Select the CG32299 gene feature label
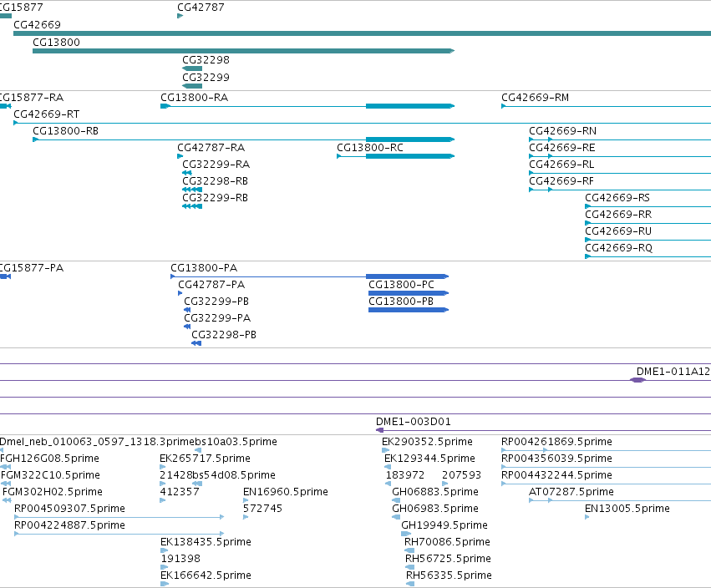 [x=206, y=78]
